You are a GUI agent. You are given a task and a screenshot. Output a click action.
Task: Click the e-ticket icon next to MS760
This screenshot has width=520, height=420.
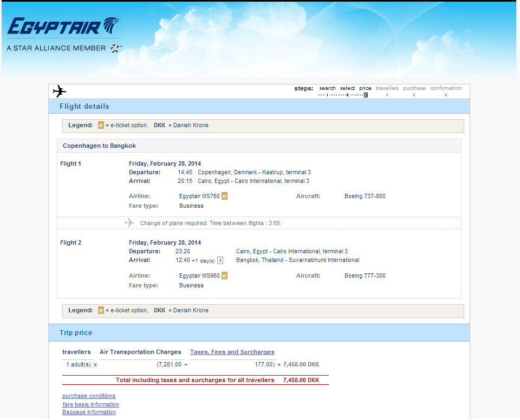click(x=224, y=196)
